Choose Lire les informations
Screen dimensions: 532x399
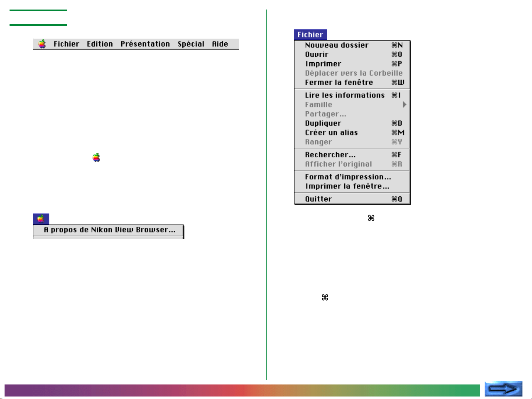(x=345, y=95)
